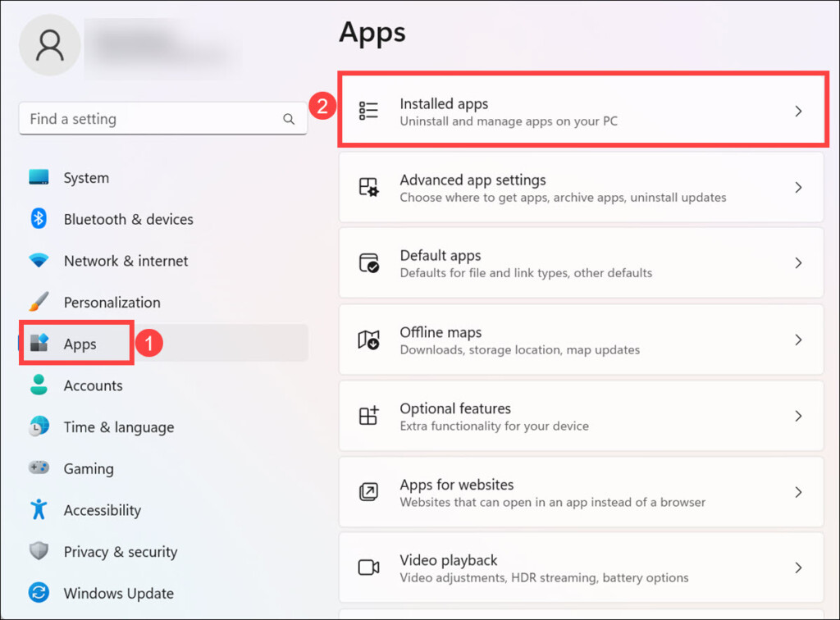This screenshot has width=840, height=620.
Task: Select the Accessibility figure icon
Action: 39,510
